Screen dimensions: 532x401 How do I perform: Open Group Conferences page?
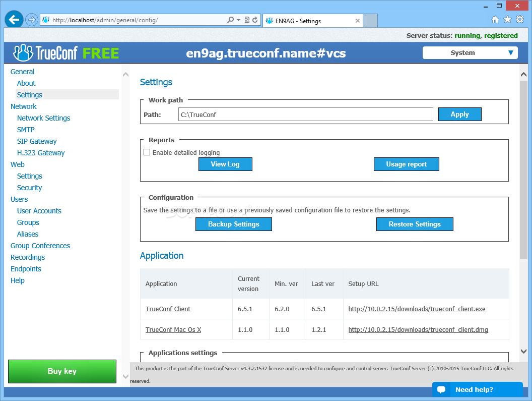pos(40,246)
